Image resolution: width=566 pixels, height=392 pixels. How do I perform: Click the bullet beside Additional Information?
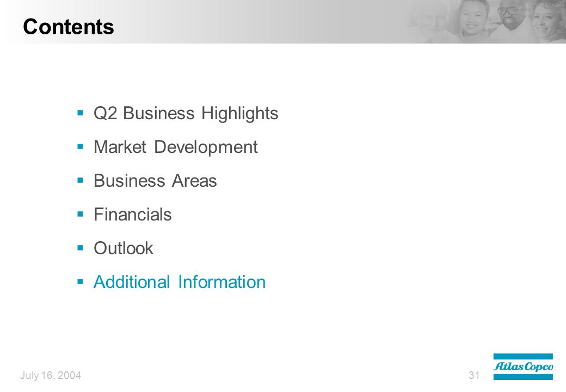(x=80, y=282)
